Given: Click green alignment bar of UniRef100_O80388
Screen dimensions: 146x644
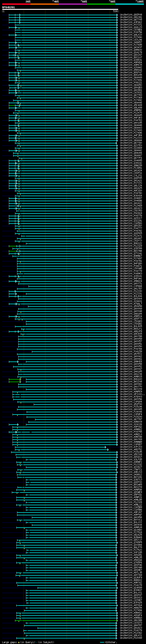Looking at the screenshot, I should point(66,621).
